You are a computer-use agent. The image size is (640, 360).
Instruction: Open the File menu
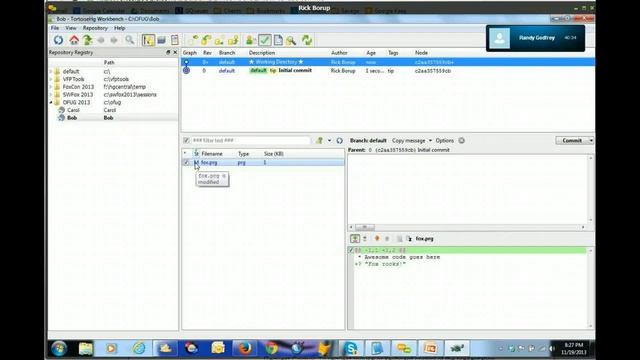55,28
